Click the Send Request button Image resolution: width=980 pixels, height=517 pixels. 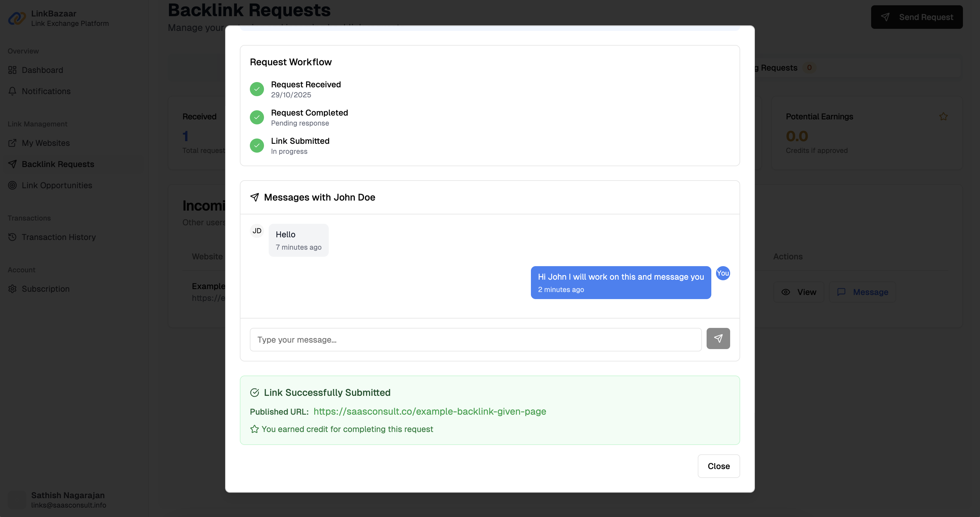[x=916, y=17]
